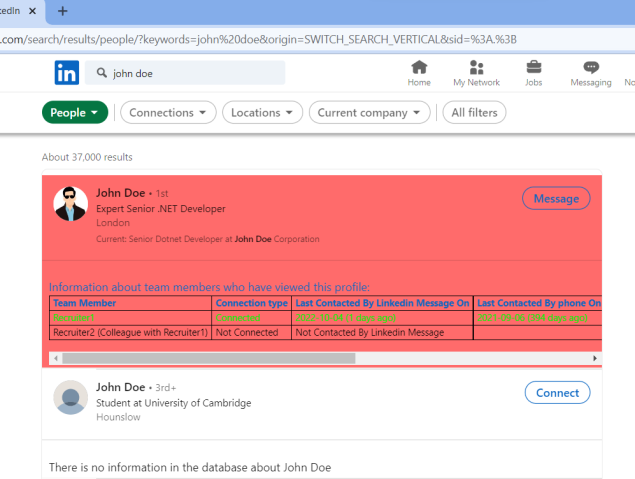
Task: Click Information about team members heading
Action: tap(209, 287)
